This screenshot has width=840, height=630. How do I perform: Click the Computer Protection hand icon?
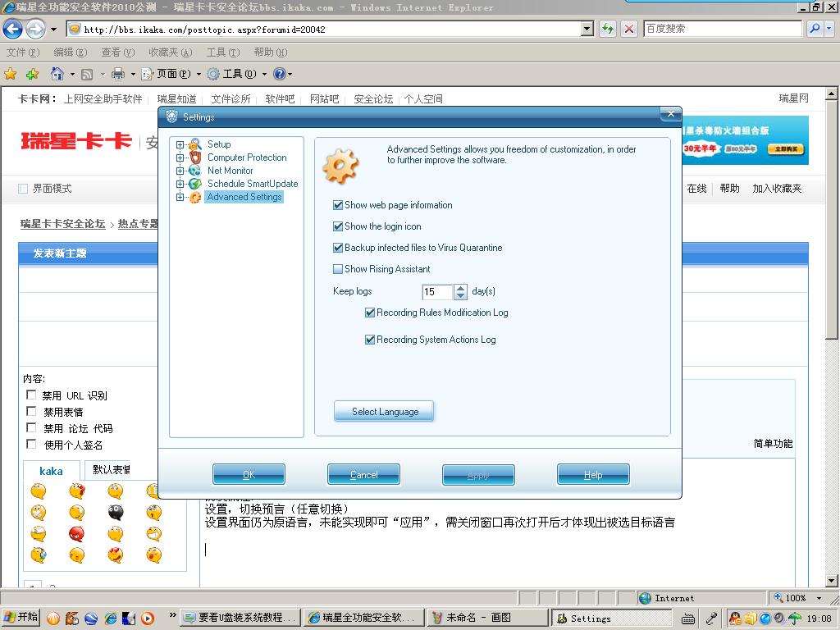195,157
